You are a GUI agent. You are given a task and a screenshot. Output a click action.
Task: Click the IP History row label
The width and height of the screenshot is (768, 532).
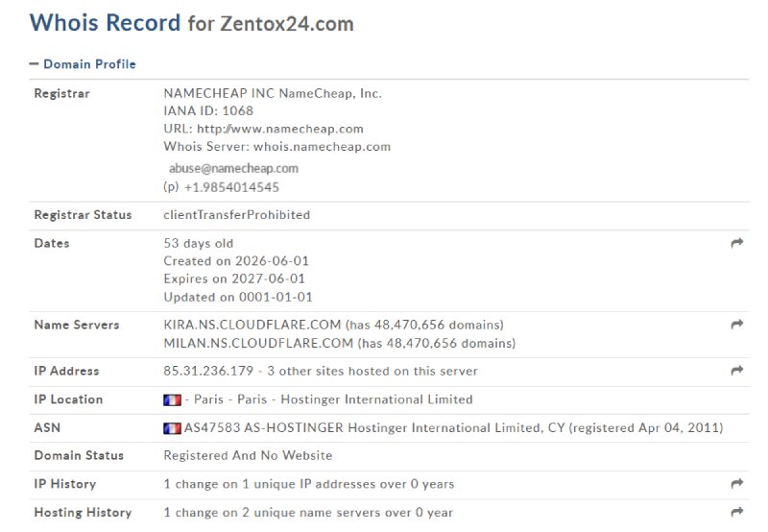pyautogui.click(x=64, y=484)
